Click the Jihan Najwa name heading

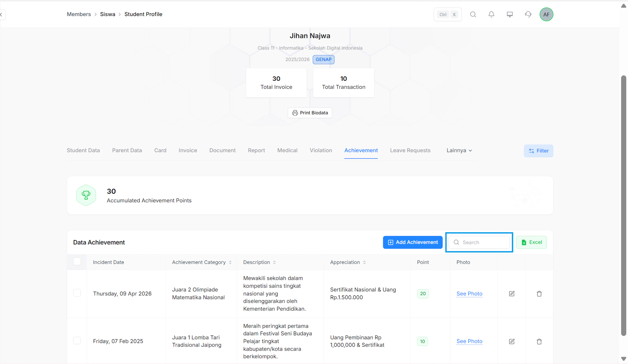(x=310, y=36)
